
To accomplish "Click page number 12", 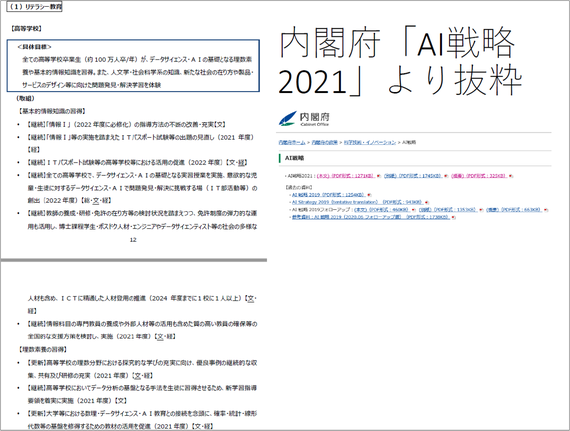I will click(133, 239).
